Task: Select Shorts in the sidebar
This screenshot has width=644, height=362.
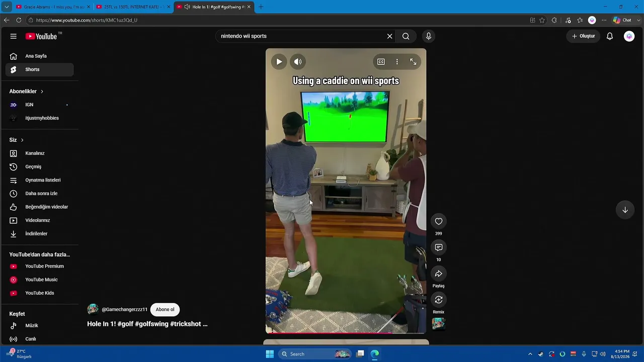Action: pos(39,69)
